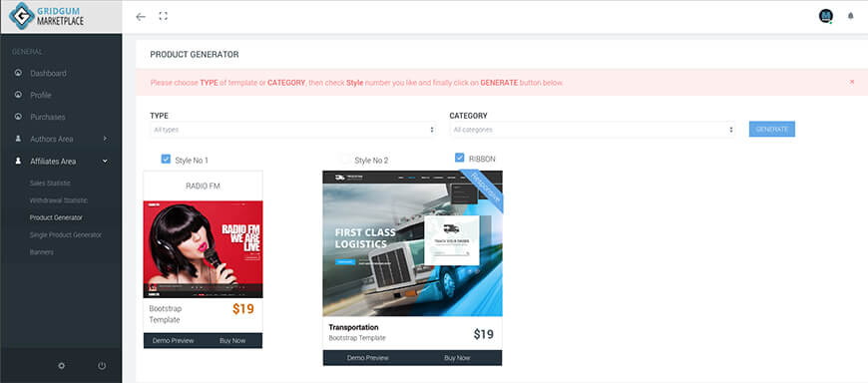Open the CATEGORY dropdown
The width and height of the screenshot is (868, 383).
593,130
